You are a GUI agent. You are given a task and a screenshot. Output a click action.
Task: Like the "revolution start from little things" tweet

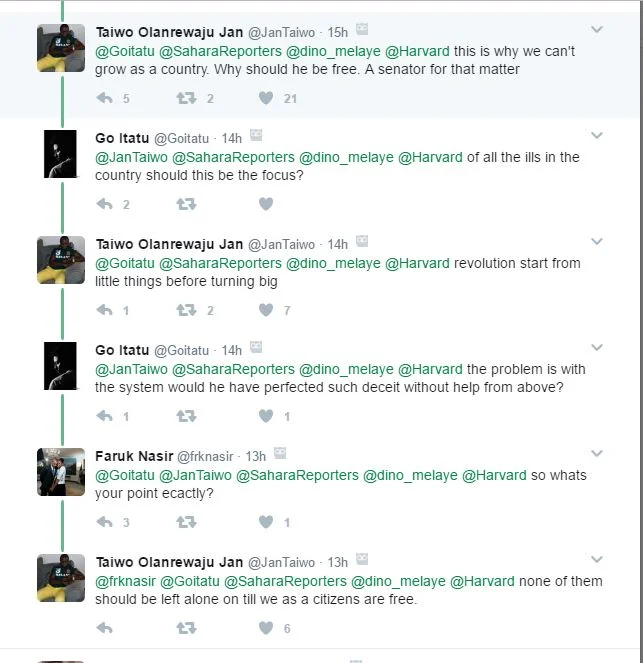click(x=266, y=310)
